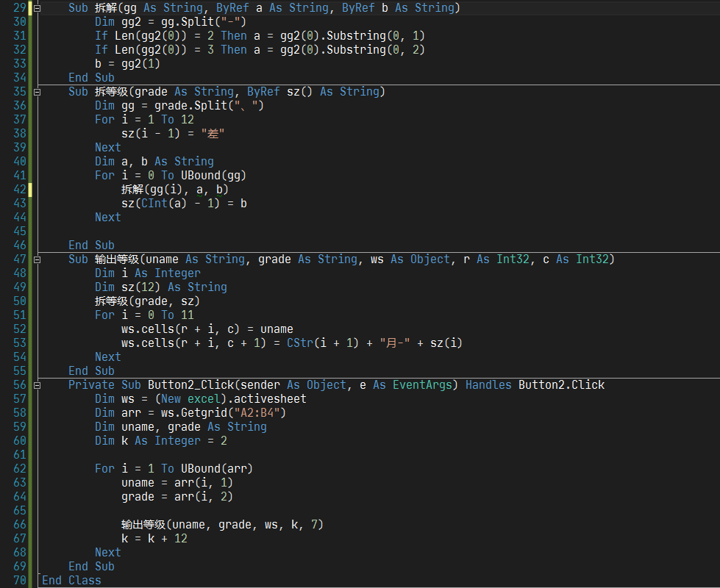
Task: Click 'Next' on line 68
Action: 108,553
